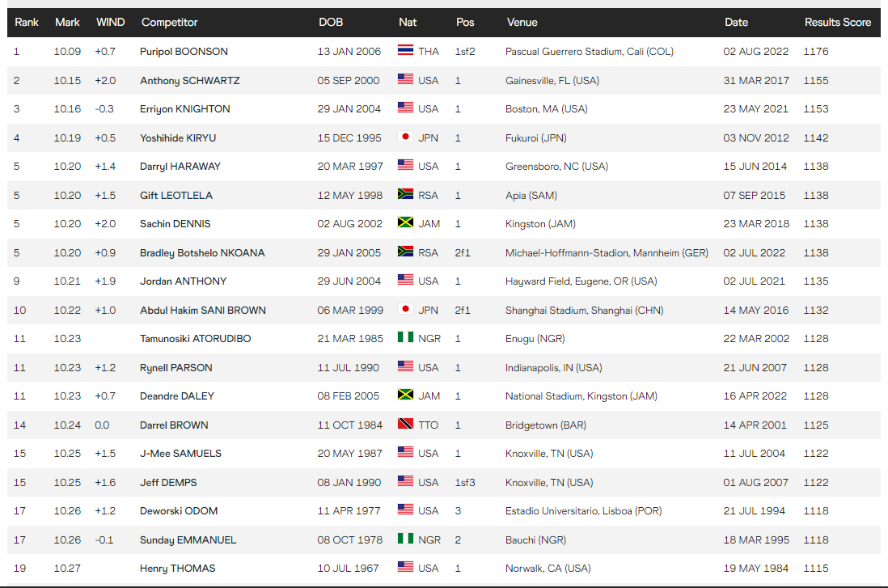This screenshot has height=588, width=888.
Task: Open Deworski ODOM competitor link
Action: coord(179,510)
